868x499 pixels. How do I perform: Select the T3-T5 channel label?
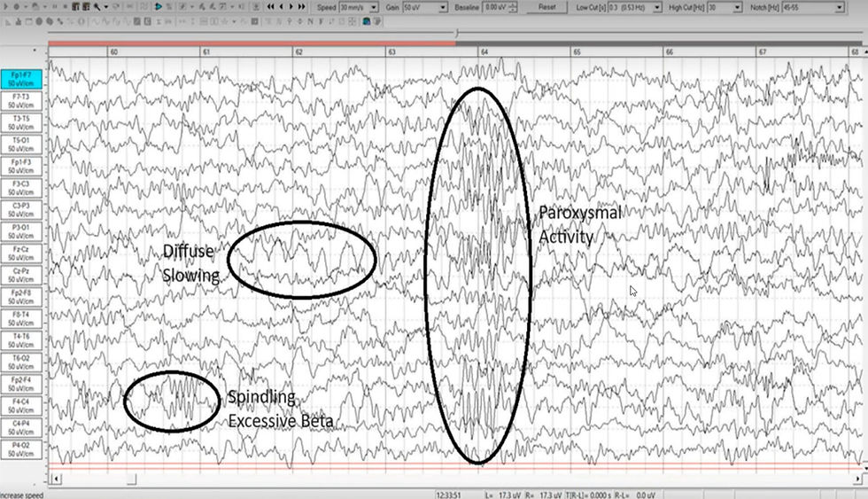[21, 122]
